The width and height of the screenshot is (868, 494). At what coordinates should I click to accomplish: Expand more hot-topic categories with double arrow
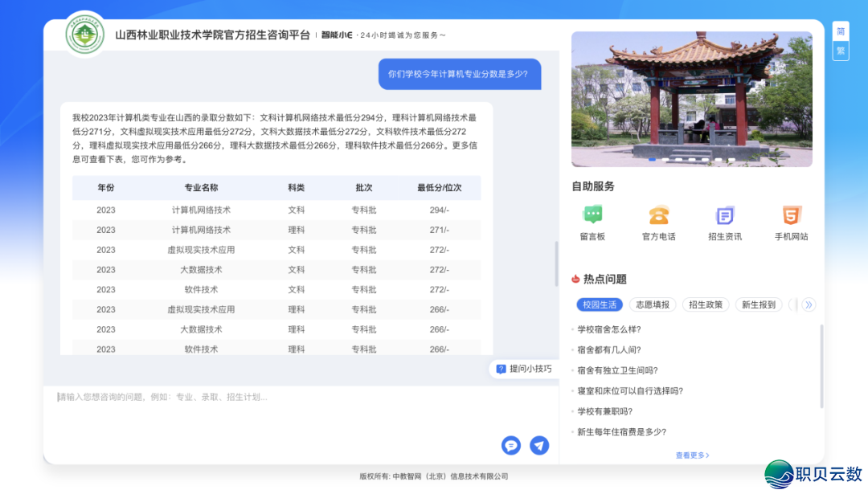point(809,304)
